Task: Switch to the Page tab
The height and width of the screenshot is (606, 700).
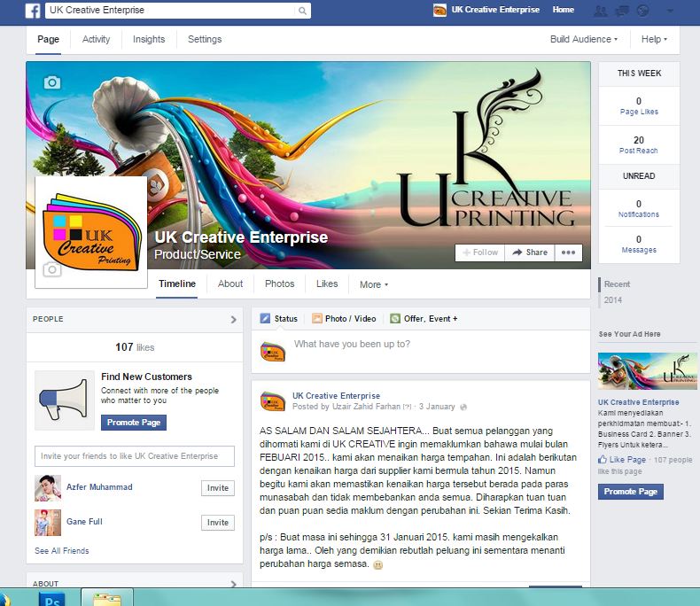Action: (48, 39)
